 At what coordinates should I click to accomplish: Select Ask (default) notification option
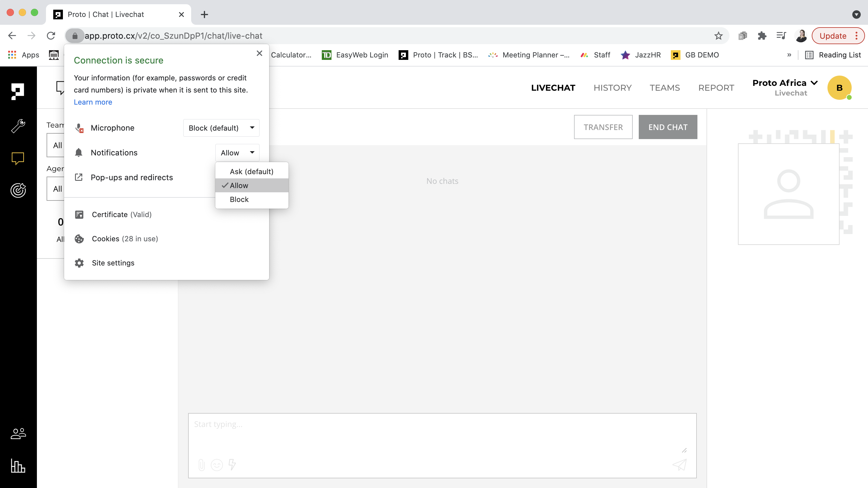pos(251,171)
